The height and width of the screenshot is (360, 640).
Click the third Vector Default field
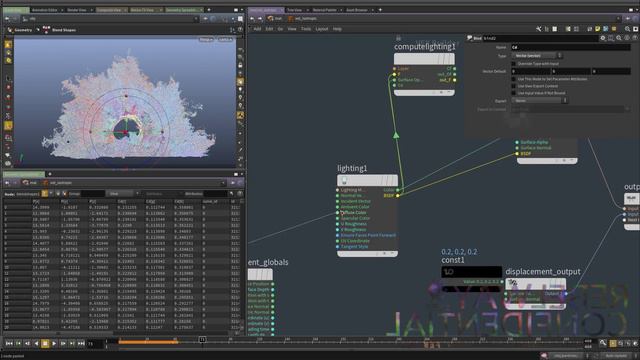pyautogui.click(x=611, y=71)
